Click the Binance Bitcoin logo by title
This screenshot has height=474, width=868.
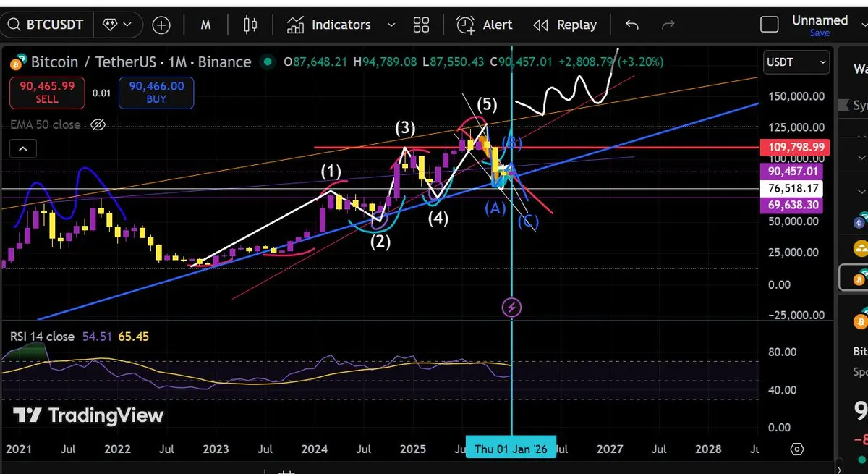pos(17,62)
